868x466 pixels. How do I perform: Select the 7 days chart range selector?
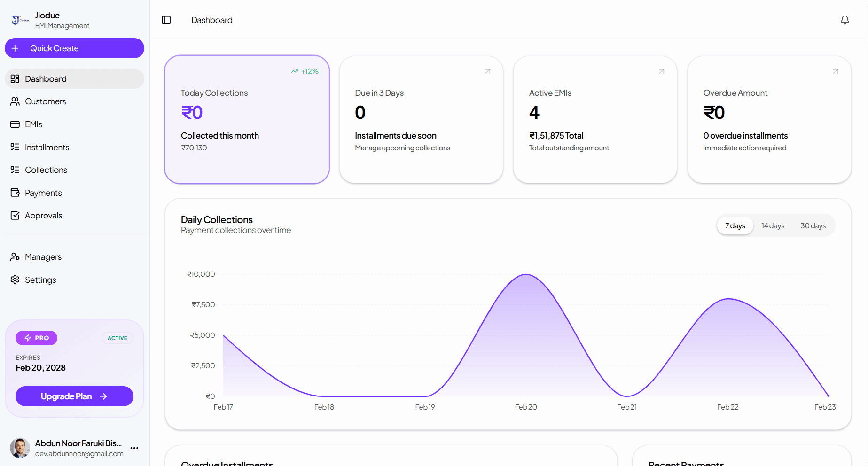pyautogui.click(x=735, y=225)
